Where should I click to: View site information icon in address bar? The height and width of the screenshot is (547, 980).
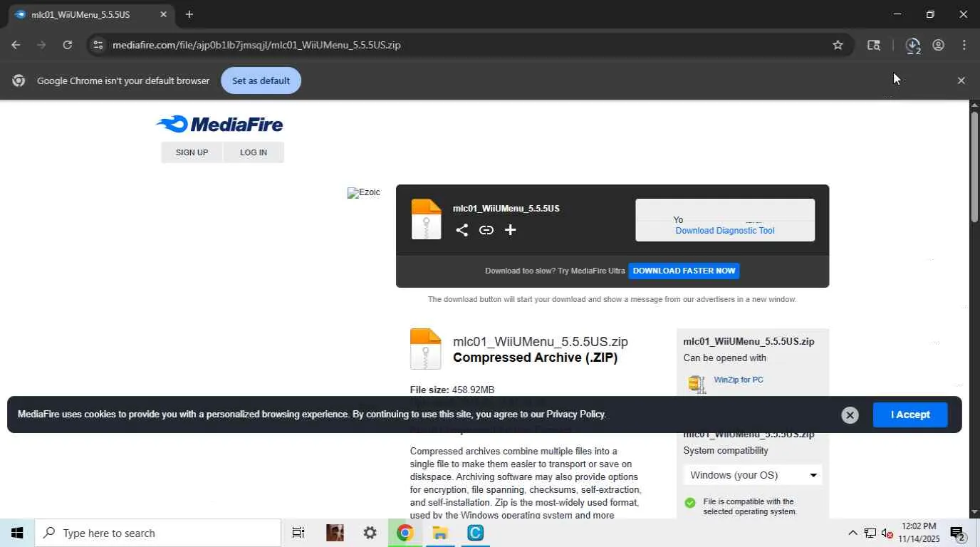coord(98,45)
